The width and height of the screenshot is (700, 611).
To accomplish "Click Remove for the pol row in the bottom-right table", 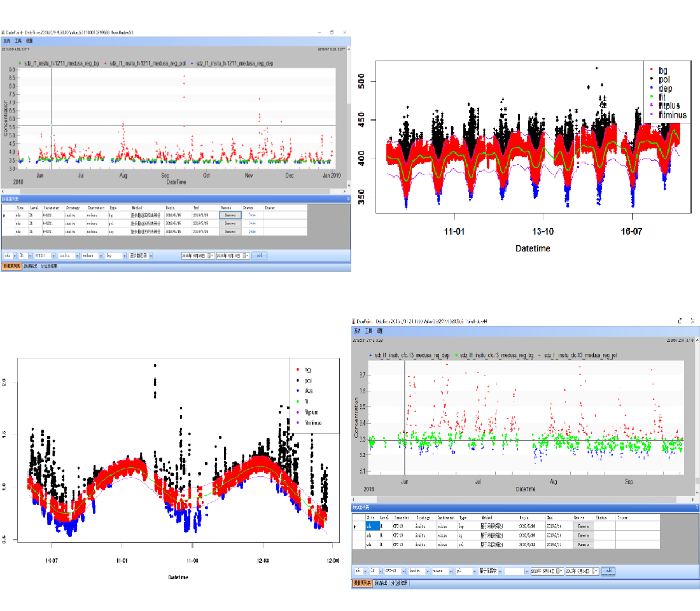I will [x=583, y=545].
